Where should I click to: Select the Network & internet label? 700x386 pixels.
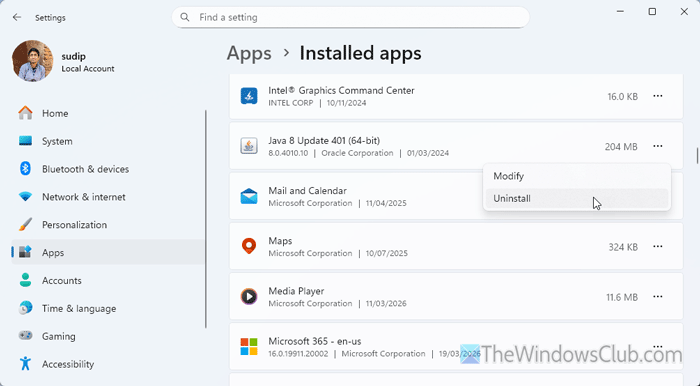[x=83, y=197]
